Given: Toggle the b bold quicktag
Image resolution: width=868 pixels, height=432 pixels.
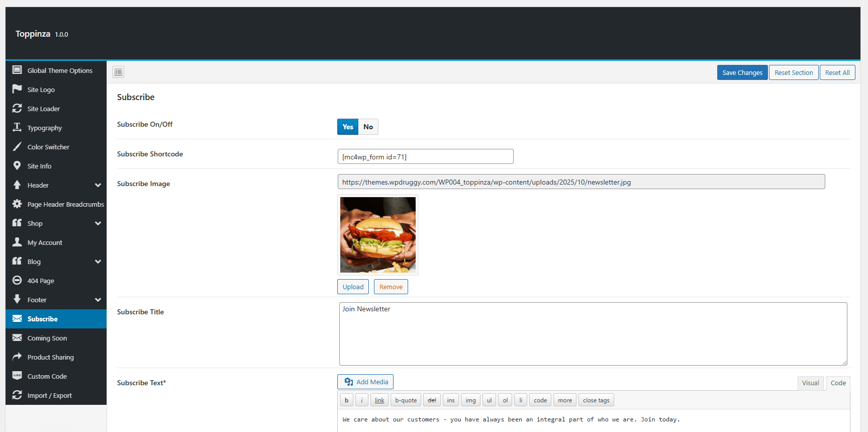Looking at the screenshot, I should click(346, 400).
